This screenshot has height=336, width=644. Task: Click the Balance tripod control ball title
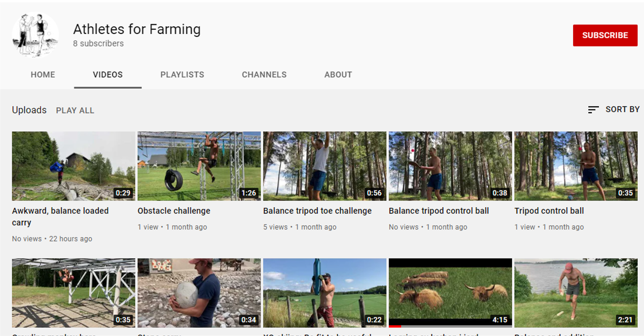439,211
